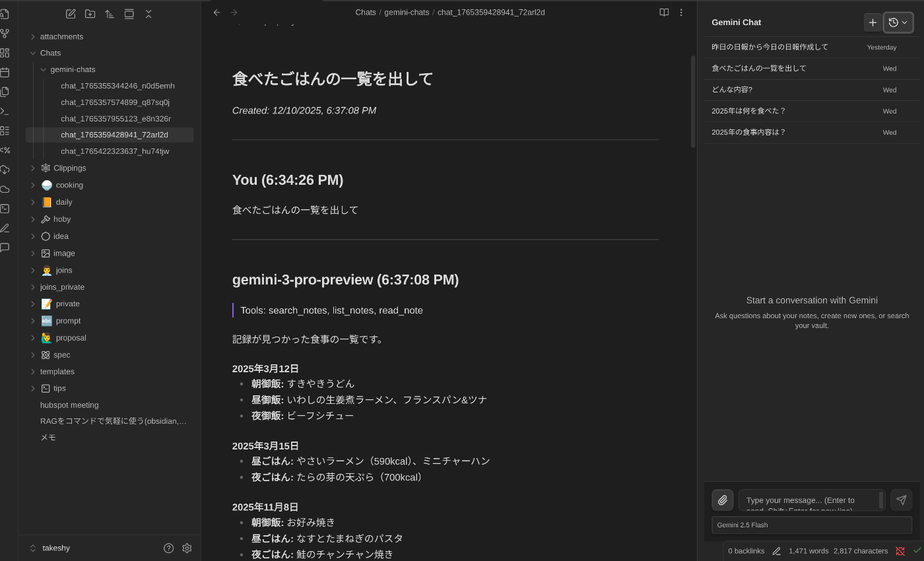Toggle the green checkmark in the status bar

[x=917, y=550]
